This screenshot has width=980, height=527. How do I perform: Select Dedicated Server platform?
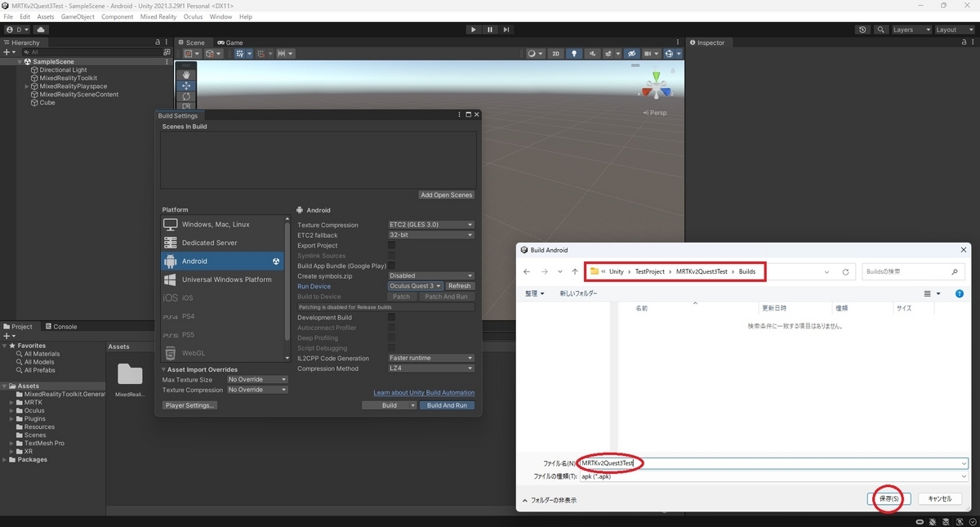(225, 243)
